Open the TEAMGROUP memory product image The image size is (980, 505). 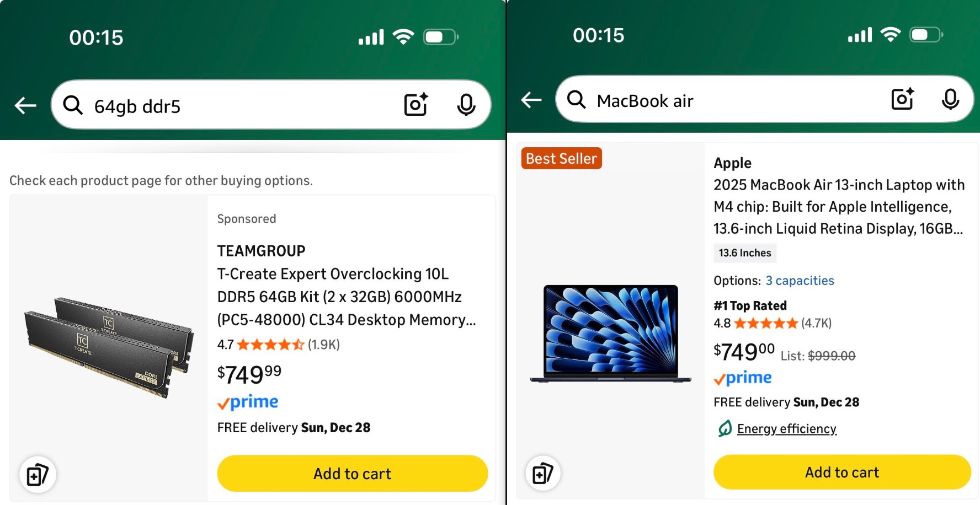pyautogui.click(x=109, y=347)
